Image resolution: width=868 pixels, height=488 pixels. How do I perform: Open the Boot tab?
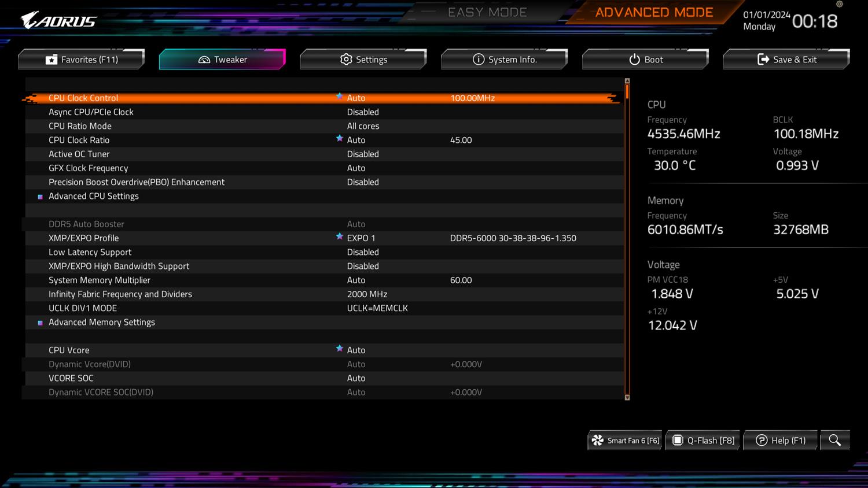click(646, 60)
